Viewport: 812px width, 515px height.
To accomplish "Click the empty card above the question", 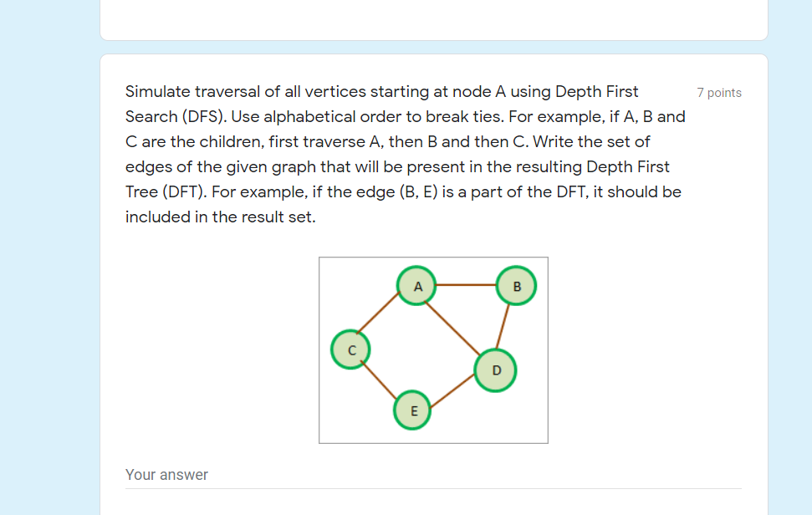I will pyautogui.click(x=433, y=21).
